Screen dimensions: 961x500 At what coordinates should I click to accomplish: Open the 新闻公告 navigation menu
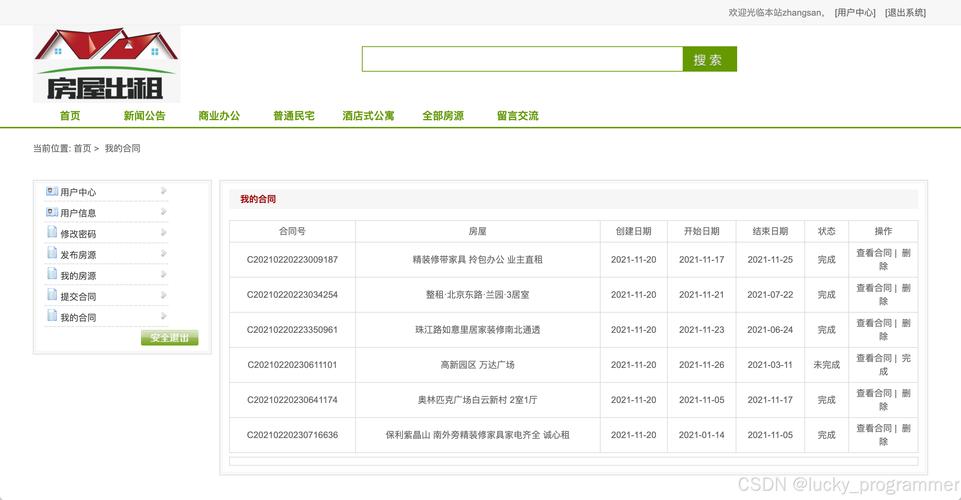point(144,116)
